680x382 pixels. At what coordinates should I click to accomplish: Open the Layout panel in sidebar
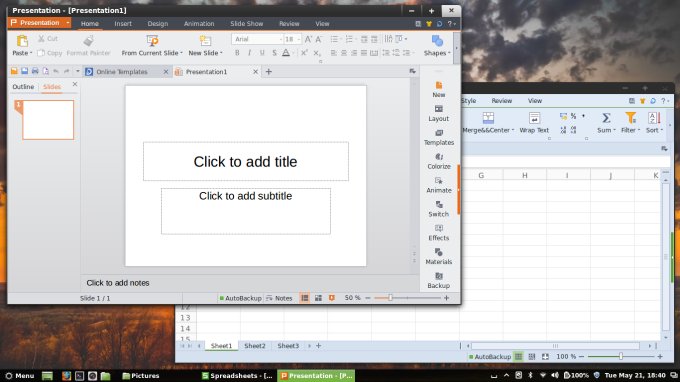[x=438, y=113]
